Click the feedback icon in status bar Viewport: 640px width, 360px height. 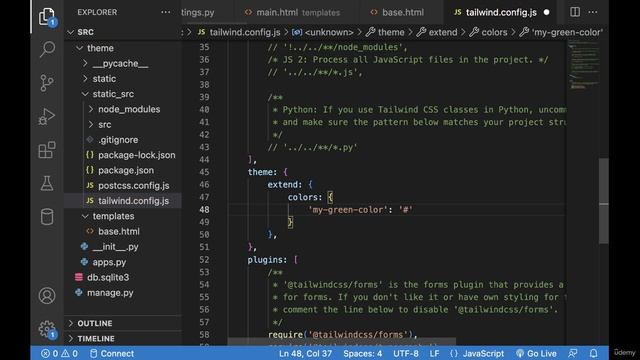click(x=573, y=353)
